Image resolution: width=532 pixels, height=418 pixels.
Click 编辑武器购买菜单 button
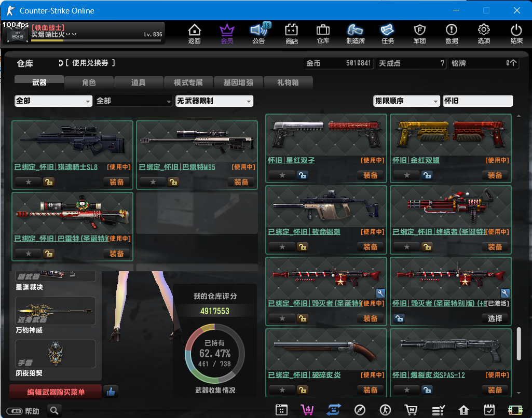[56, 392]
